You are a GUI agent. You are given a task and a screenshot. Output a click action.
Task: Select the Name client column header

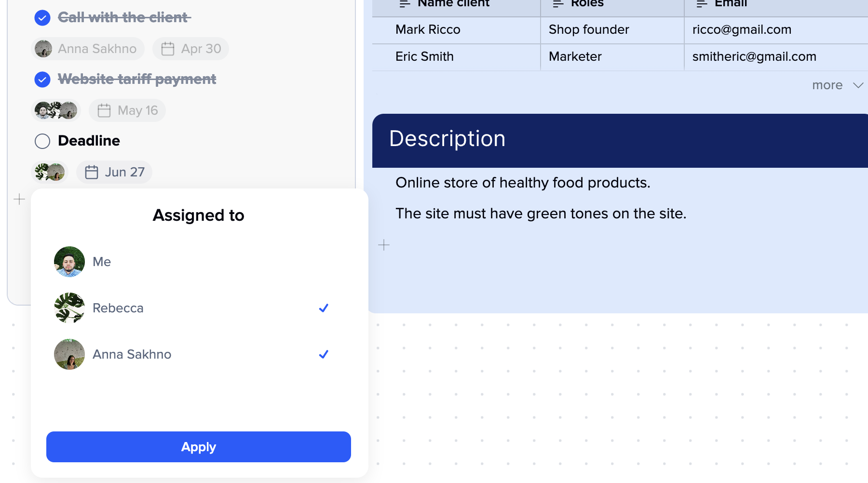pyautogui.click(x=452, y=4)
